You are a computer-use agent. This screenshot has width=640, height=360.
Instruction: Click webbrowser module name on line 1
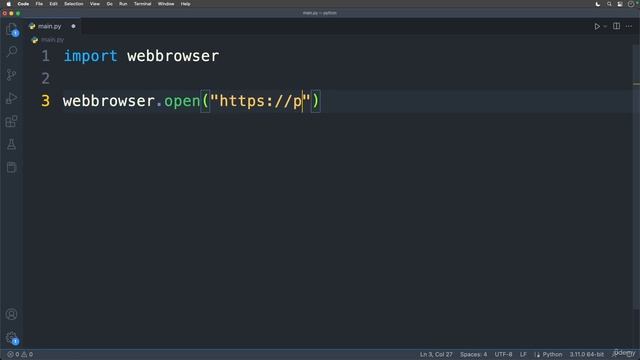[x=173, y=56]
